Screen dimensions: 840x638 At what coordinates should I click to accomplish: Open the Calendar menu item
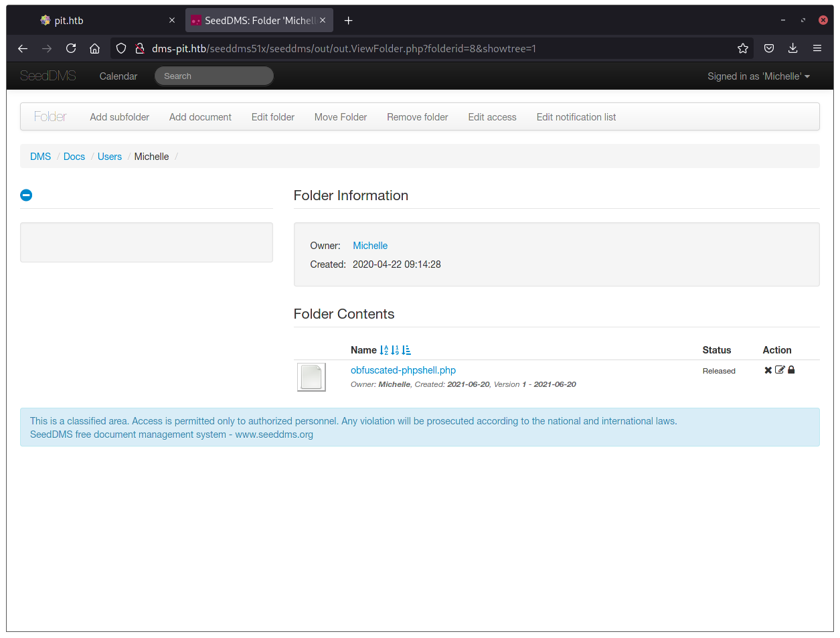pos(118,76)
